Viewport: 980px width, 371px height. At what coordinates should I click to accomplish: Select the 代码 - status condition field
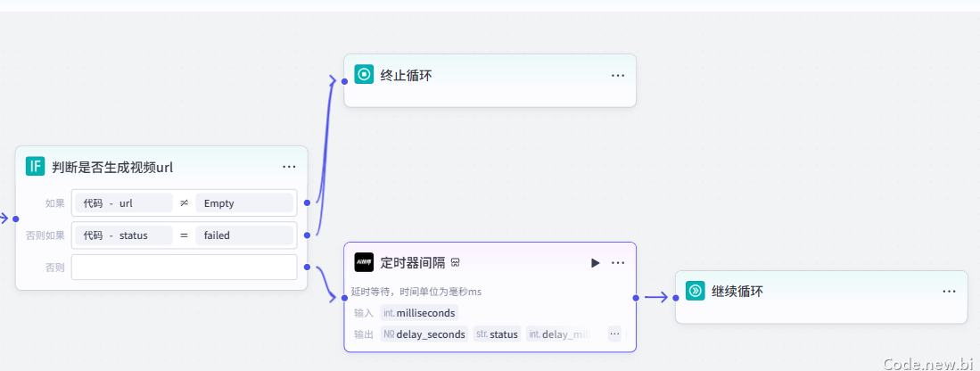(124, 235)
